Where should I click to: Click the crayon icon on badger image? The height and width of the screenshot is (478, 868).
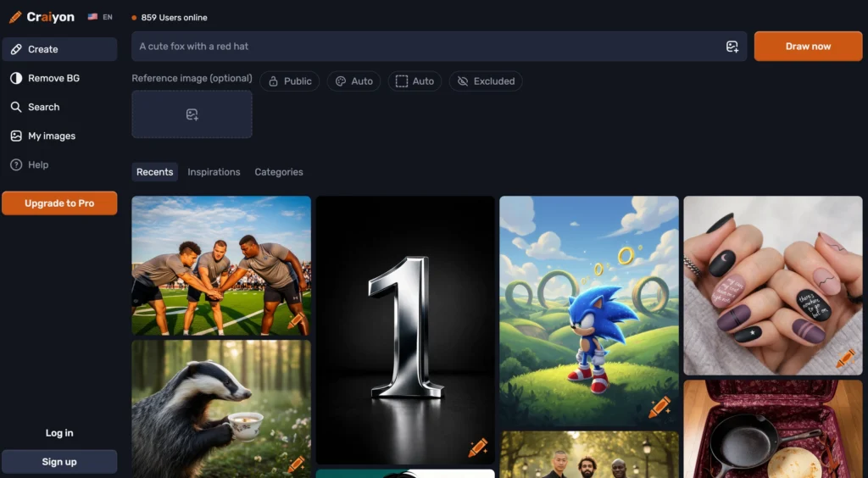click(296, 464)
